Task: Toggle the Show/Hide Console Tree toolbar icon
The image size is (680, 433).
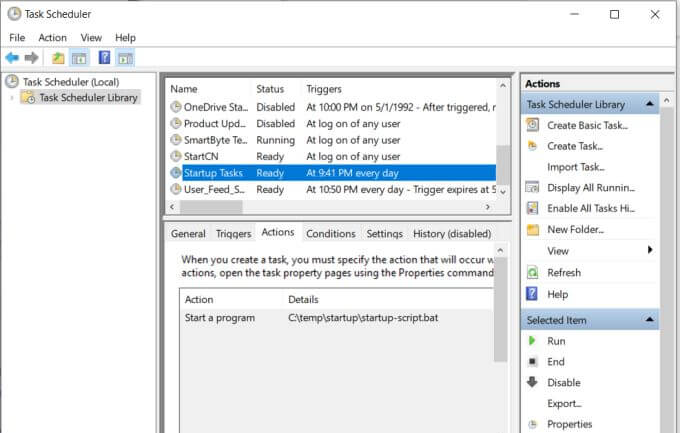Action: pyautogui.click(x=79, y=58)
